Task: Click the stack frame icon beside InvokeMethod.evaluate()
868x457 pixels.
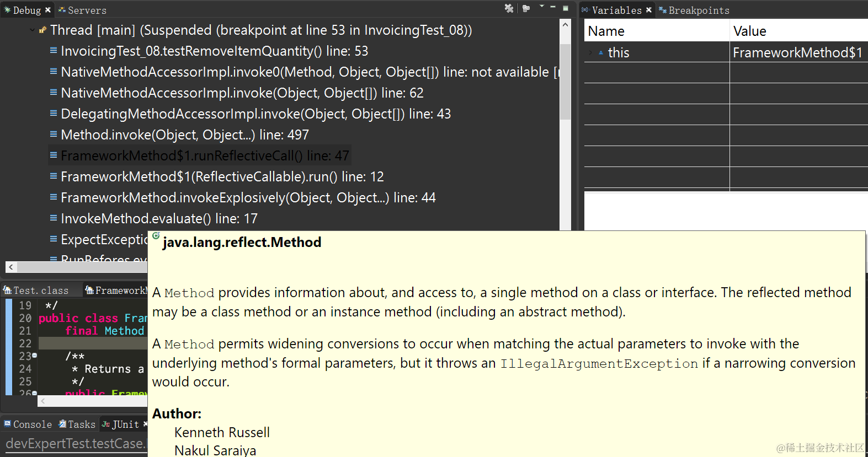Action: (53, 218)
